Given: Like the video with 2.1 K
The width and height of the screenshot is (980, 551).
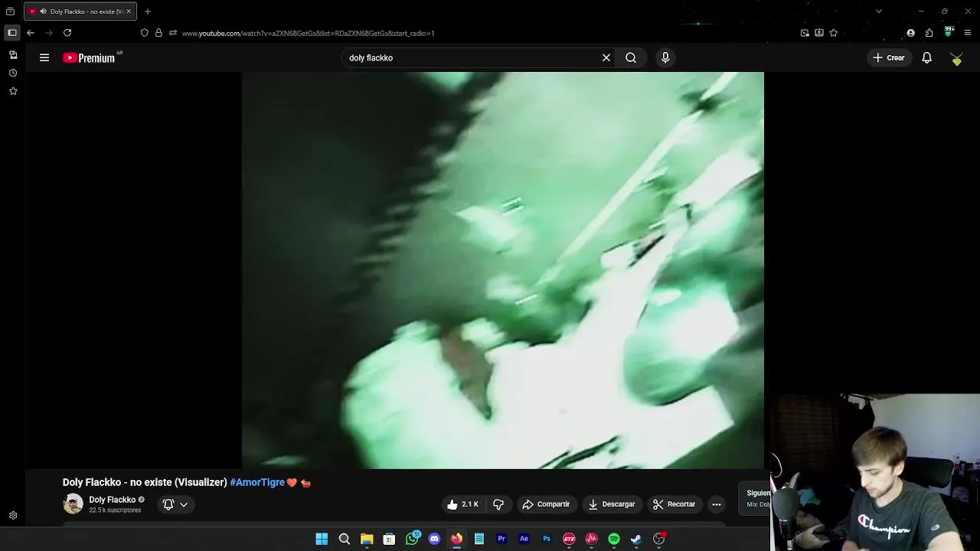Looking at the screenshot, I should click(463, 504).
